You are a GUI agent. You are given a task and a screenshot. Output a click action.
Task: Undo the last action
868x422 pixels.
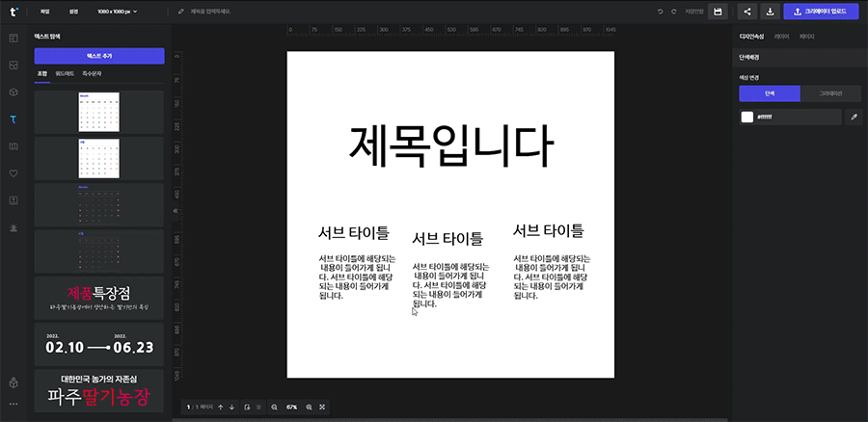(x=661, y=12)
